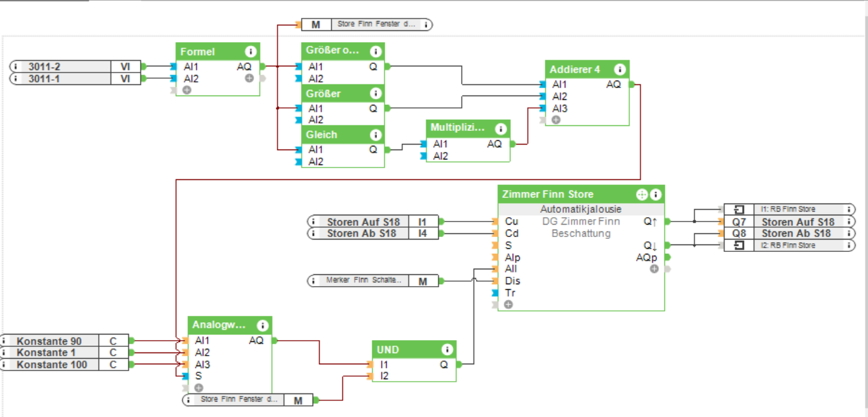Select the Konstante 1 constant

[x=65, y=352]
